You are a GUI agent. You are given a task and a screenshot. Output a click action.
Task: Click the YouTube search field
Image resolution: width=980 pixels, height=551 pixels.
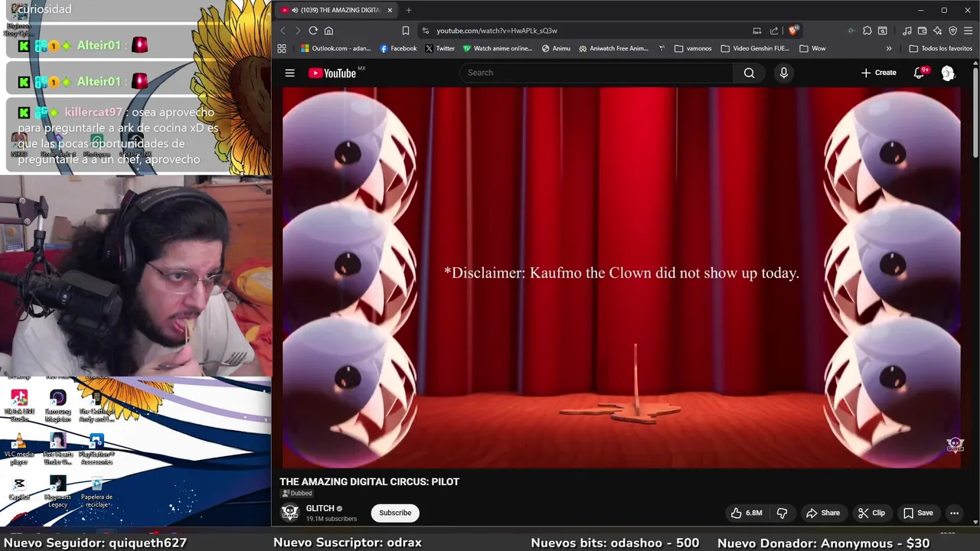pyautogui.click(x=596, y=73)
